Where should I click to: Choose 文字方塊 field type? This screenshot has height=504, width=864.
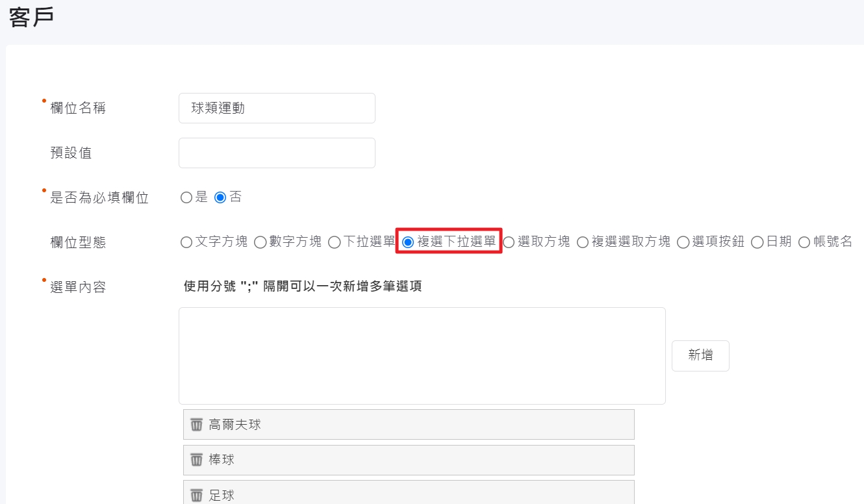tap(186, 242)
